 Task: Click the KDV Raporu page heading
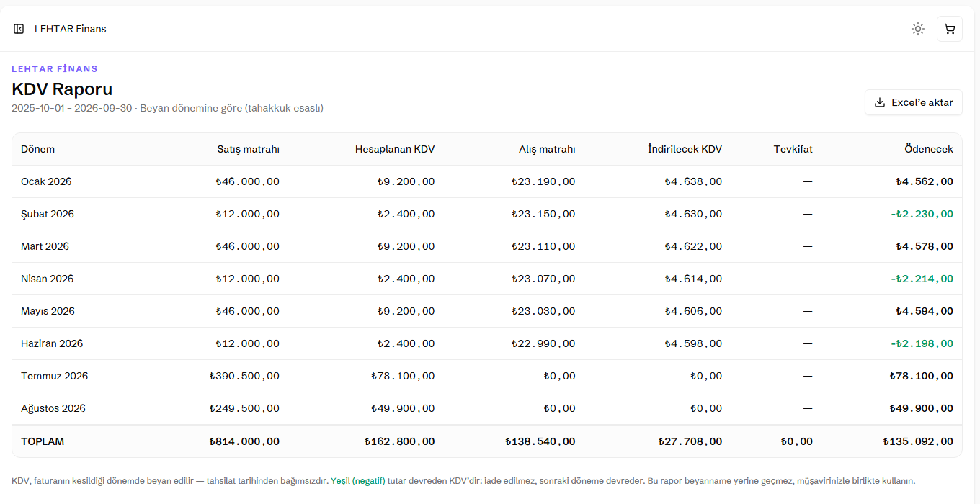62,89
